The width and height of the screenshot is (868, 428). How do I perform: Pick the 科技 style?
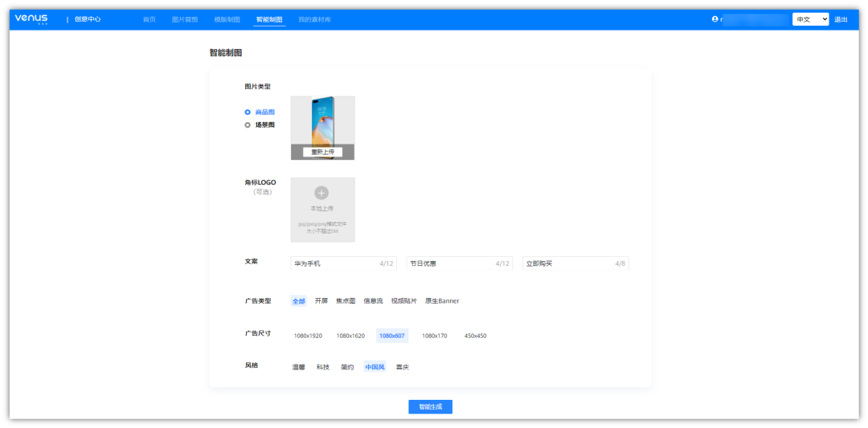click(x=323, y=367)
